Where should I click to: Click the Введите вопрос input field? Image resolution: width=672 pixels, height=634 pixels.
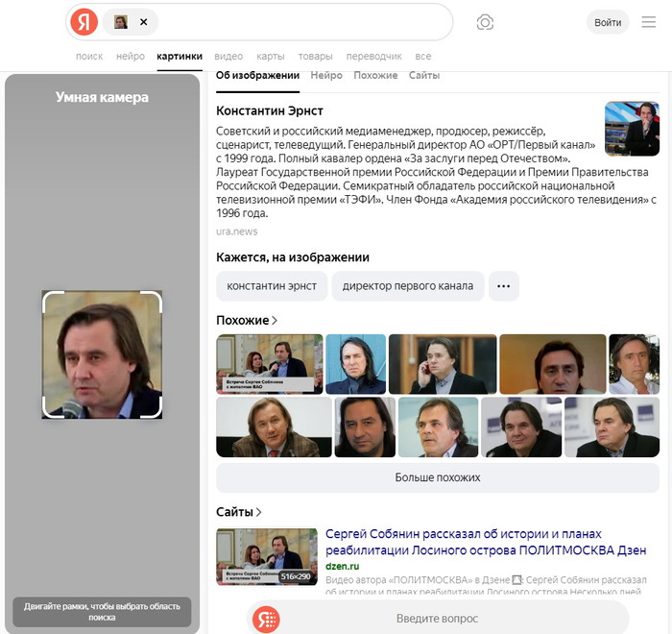coord(437,619)
